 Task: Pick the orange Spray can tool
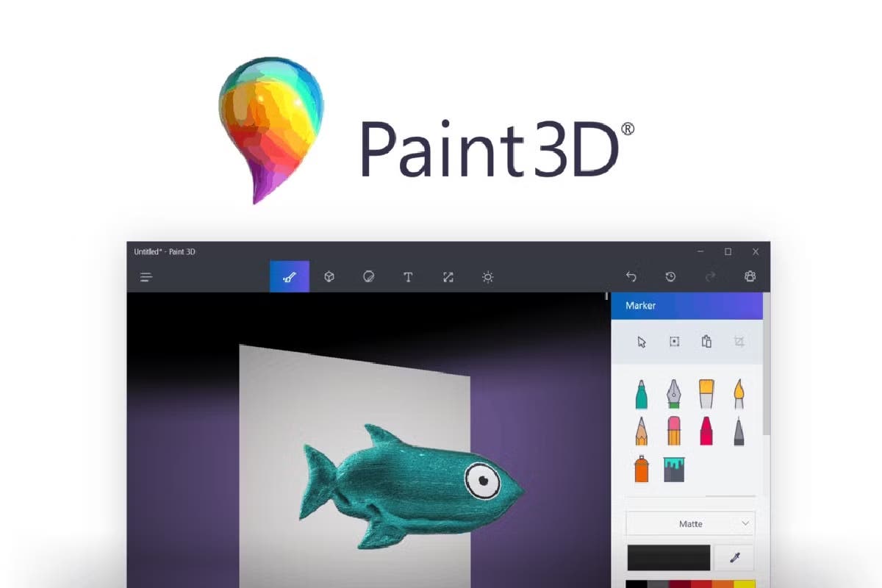tap(641, 468)
